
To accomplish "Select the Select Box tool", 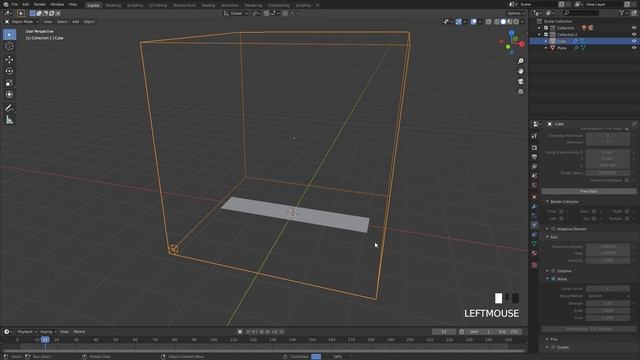I will [x=9, y=35].
